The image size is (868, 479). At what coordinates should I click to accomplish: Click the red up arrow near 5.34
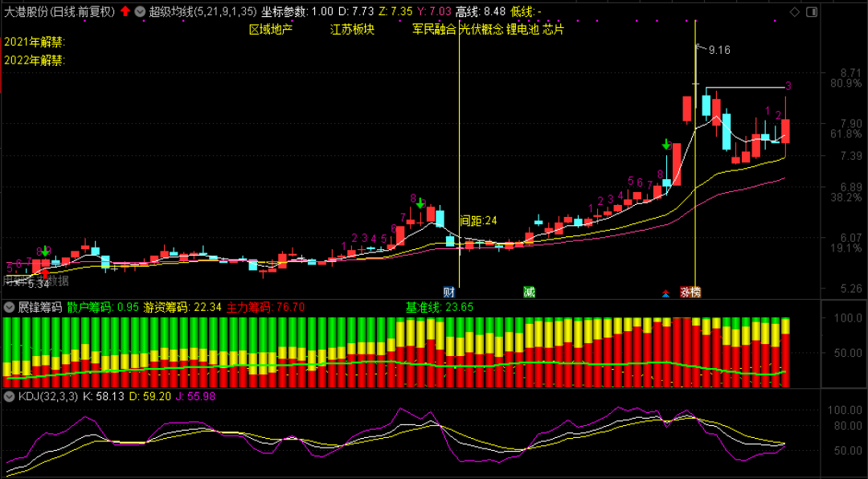pos(45,272)
